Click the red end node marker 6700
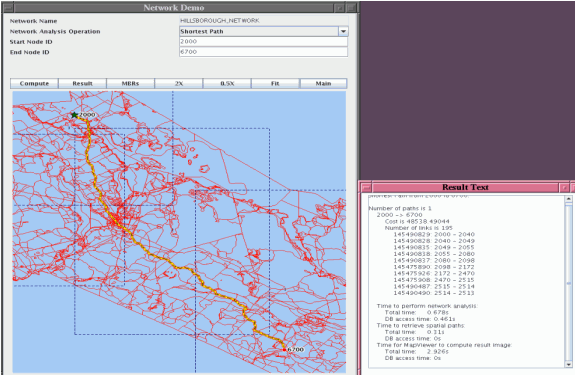 (x=284, y=350)
